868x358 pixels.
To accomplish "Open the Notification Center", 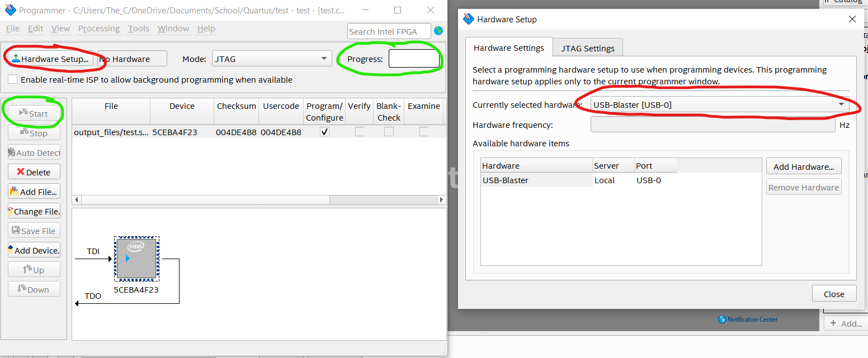I will (x=748, y=319).
